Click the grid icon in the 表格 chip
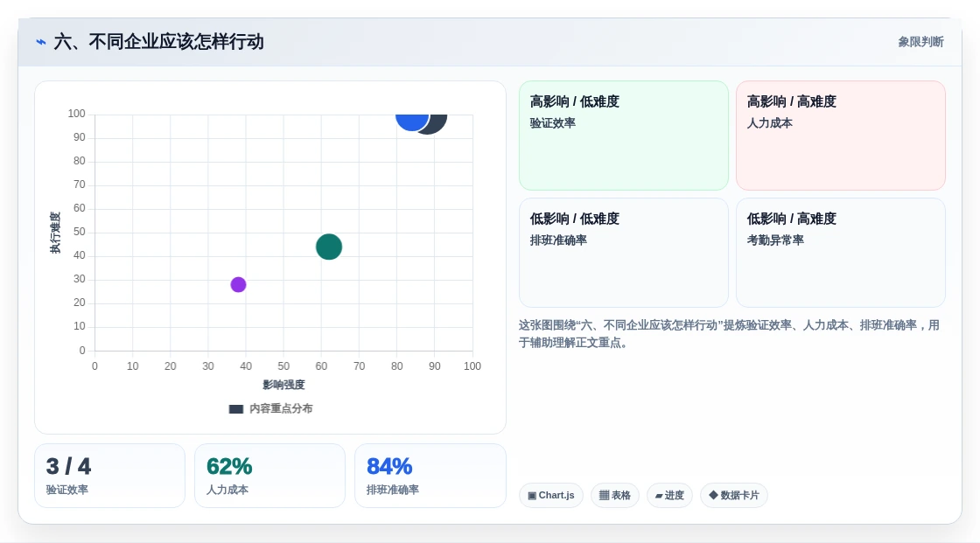This screenshot has height=543, width=980. point(604,496)
